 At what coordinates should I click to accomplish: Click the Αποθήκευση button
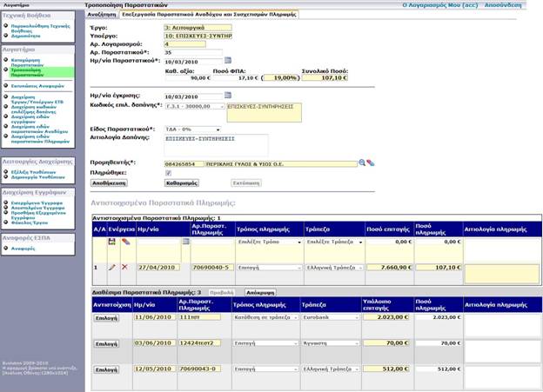coord(109,183)
